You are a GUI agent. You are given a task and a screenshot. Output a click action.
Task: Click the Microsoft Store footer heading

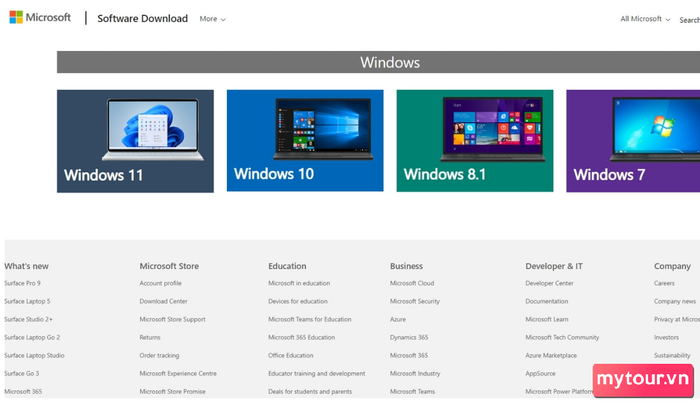tap(169, 266)
